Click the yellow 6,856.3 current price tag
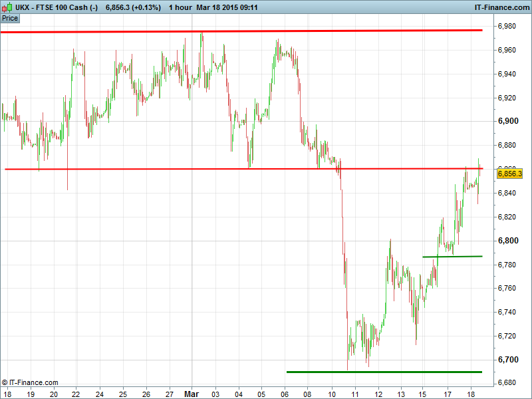Viewport: 532px width, 399px height. point(510,174)
